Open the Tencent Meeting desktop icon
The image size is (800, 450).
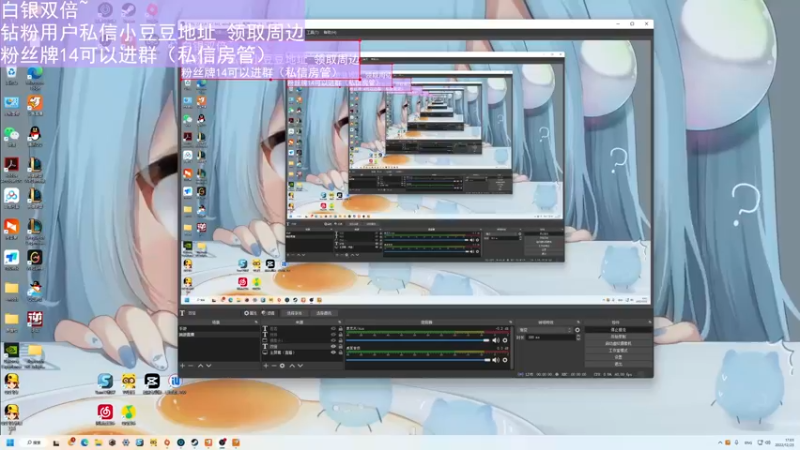11,259
